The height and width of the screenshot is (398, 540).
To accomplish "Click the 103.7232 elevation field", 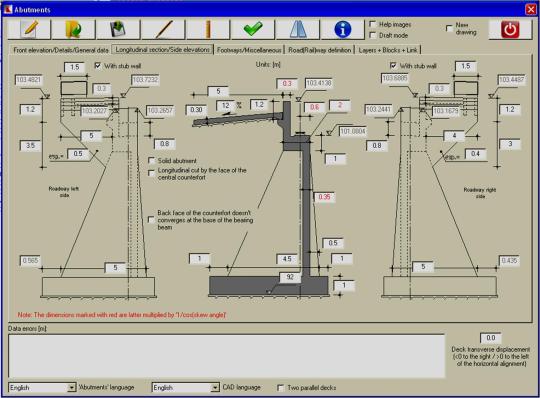I will [145, 80].
